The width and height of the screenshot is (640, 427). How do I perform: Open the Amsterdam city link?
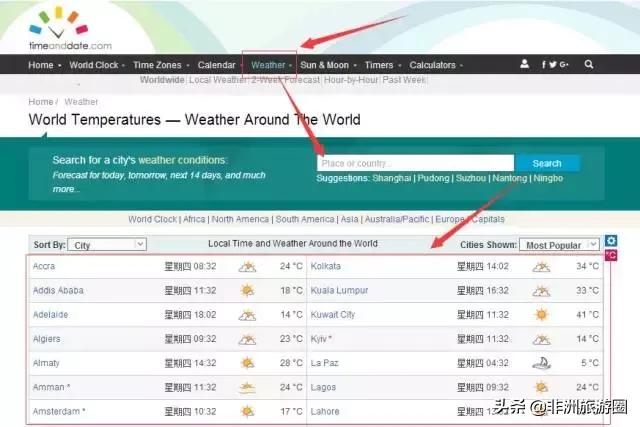[x=56, y=411]
